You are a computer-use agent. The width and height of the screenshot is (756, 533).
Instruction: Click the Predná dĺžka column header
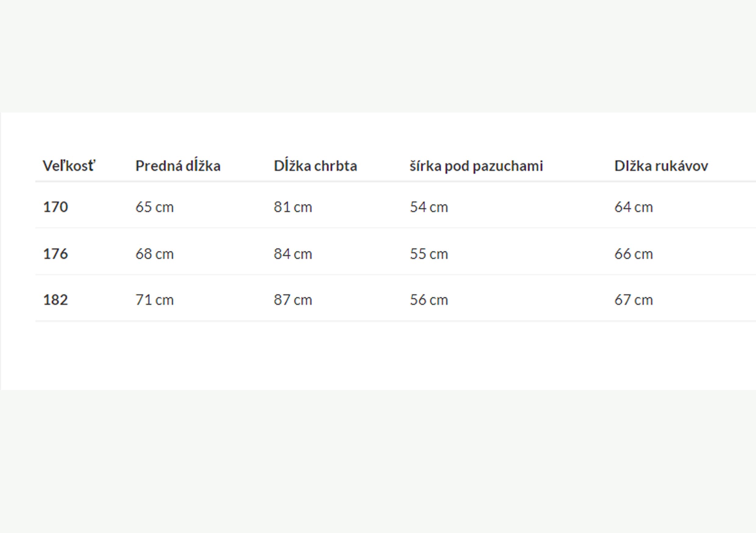[x=178, y=166]
